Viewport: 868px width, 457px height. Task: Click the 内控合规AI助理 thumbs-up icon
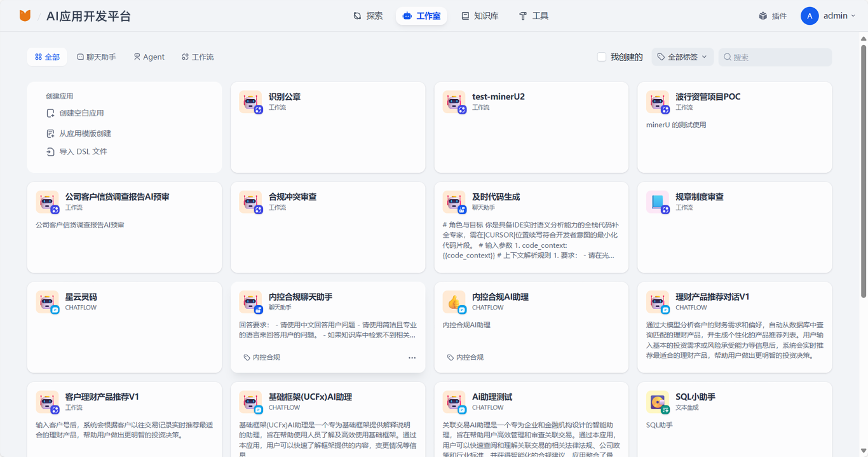coord(454,302)
